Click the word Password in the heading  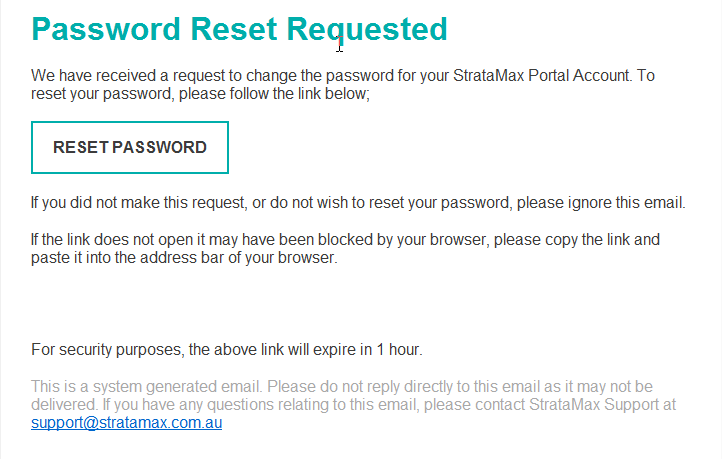[106, 29]
